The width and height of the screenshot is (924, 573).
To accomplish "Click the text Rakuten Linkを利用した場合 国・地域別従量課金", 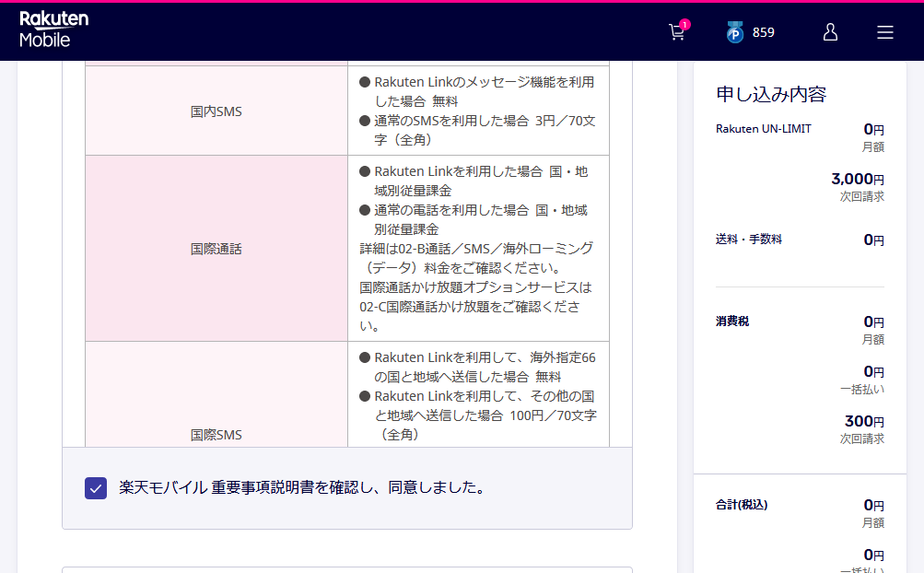I will coord(481,181).
